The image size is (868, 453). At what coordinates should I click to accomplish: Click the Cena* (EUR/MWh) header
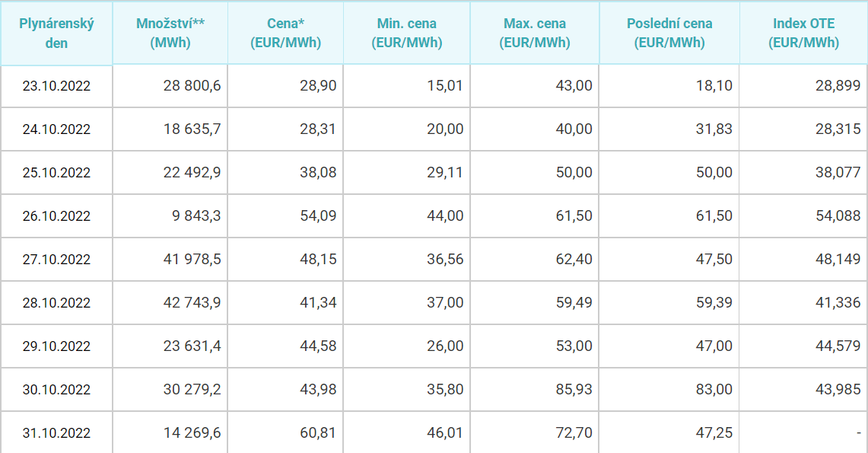click(x=285, y=33)
